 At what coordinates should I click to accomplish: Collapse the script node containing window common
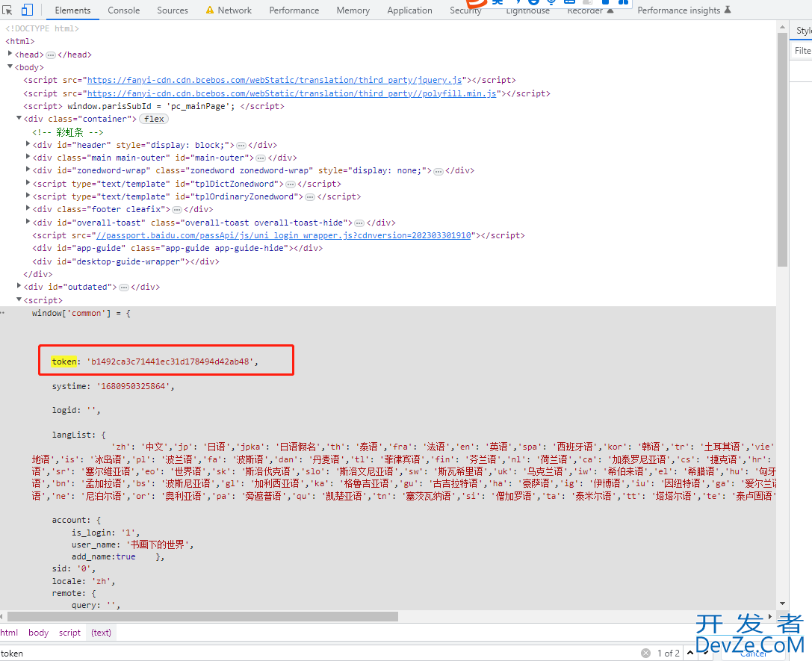click(x=19, y=300)
